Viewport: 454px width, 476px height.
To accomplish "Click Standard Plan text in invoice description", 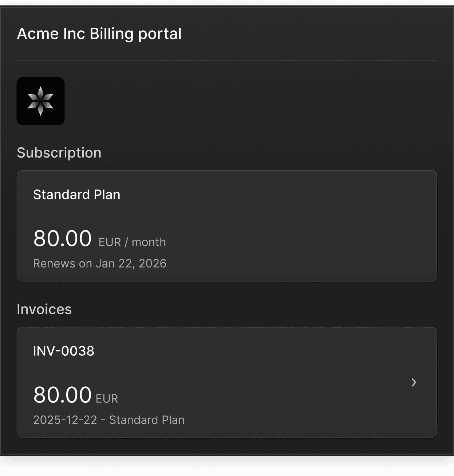I will (147, 420).
